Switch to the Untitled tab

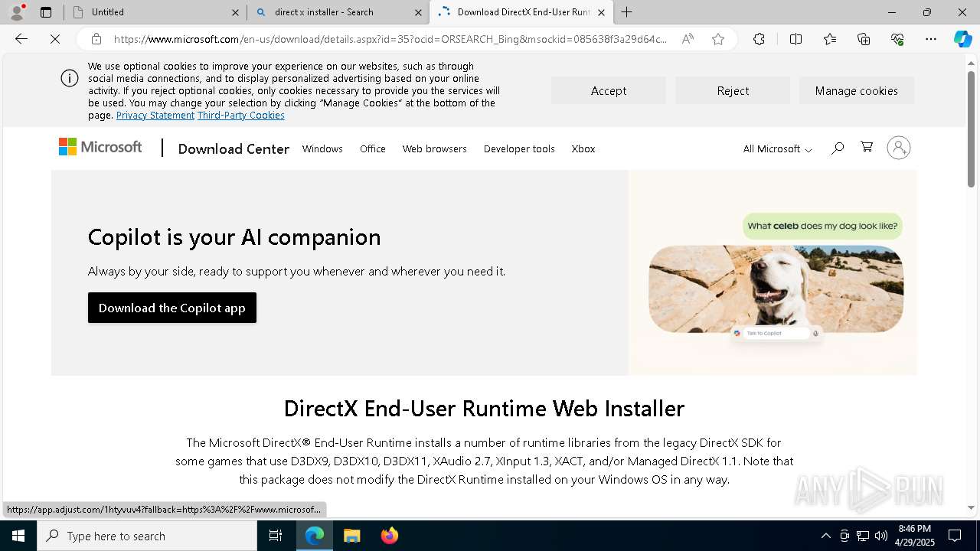155,12
